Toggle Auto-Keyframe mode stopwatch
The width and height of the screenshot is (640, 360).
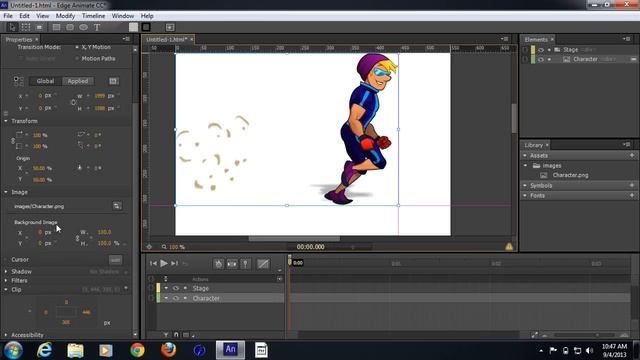click(x=218, y=264)
